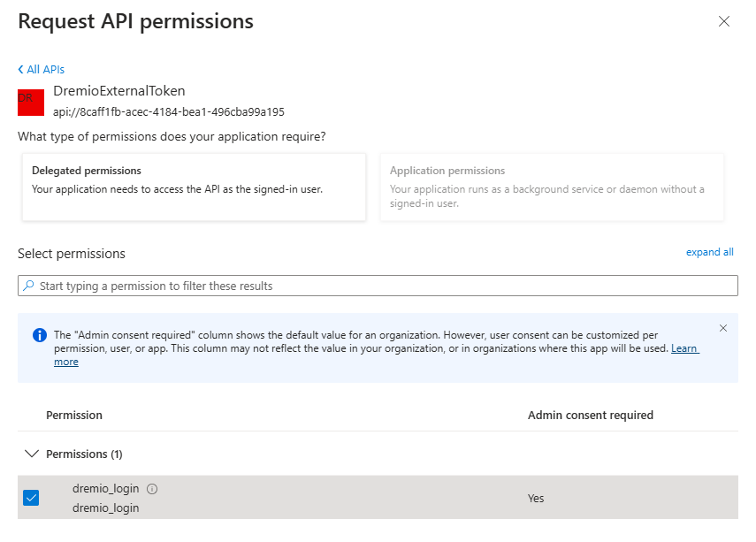The image size is (756, 542).
Task: Click the Permissions (1) group label
Action: (84, 454)
